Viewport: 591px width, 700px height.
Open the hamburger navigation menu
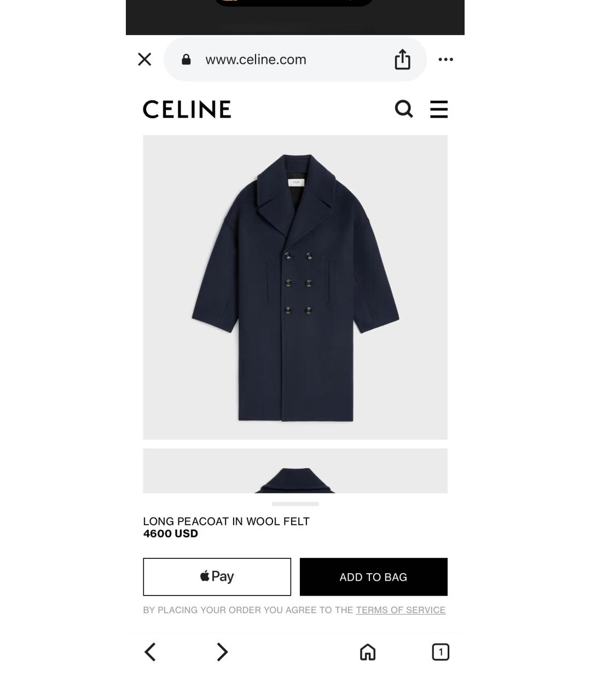click(x=439, y=109)
